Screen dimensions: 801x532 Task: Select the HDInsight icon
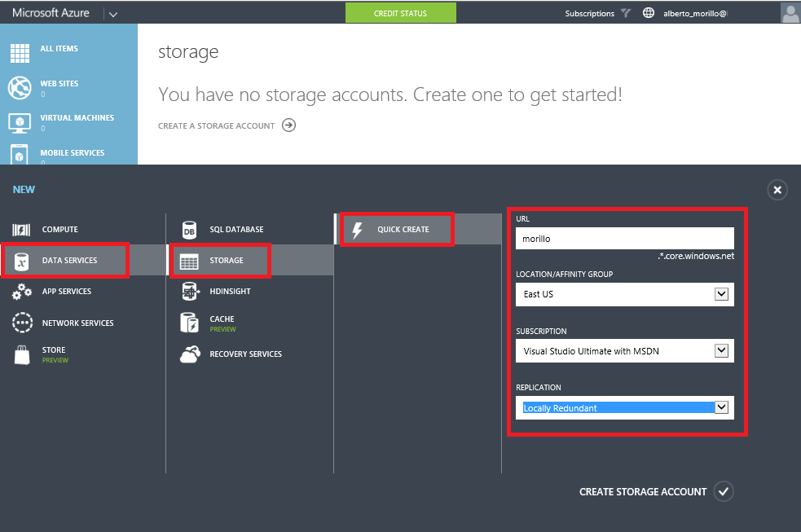pyautogui.click(x=190, y=292)
